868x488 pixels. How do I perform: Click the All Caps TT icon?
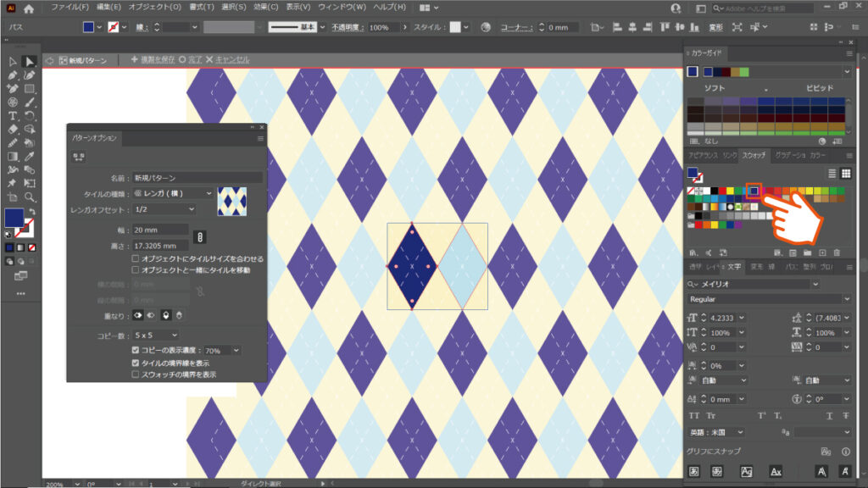(694, 415)
